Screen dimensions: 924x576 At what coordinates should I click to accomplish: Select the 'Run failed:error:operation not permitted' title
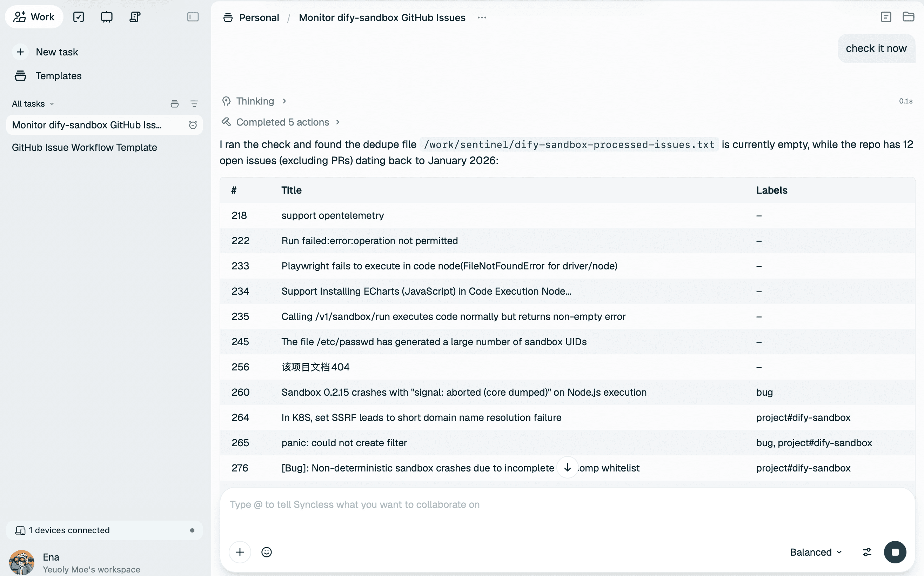pos(369,241)
